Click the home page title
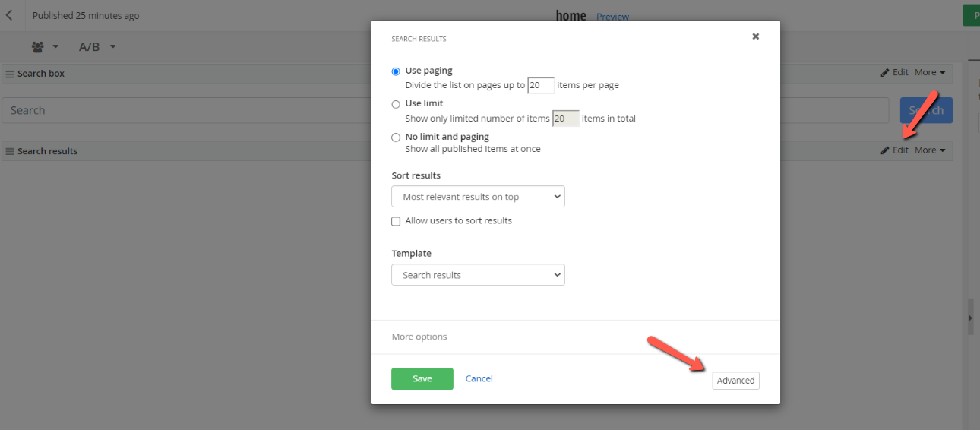Screen dimensions: 980x430 [571, 16]
